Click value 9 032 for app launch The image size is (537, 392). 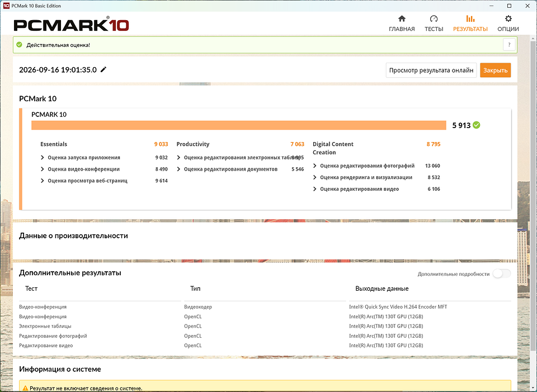[x=161, y=158]
